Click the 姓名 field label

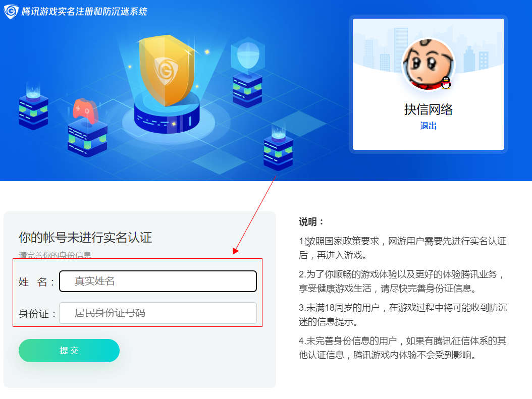pos(36,281)
